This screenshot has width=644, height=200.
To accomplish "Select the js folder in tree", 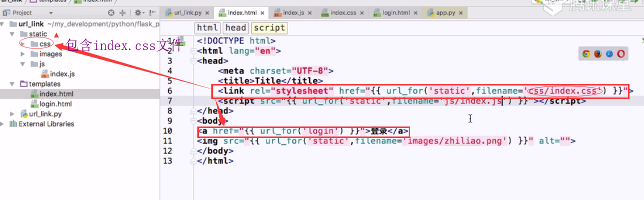I will click(37, 64).
